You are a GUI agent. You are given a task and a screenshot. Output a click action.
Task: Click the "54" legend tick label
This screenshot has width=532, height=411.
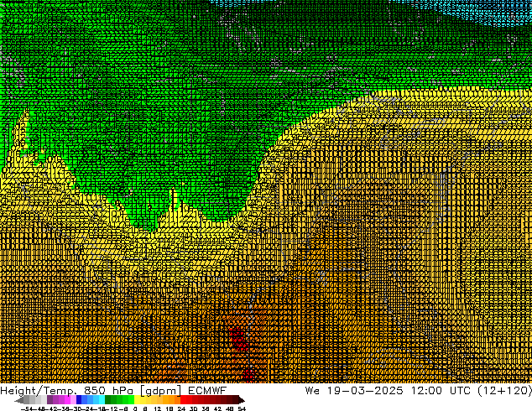pos(242,408)
